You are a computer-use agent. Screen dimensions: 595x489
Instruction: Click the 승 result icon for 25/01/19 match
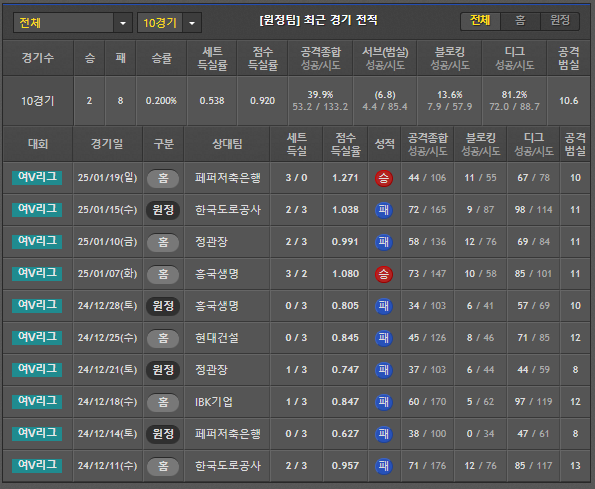384,178
